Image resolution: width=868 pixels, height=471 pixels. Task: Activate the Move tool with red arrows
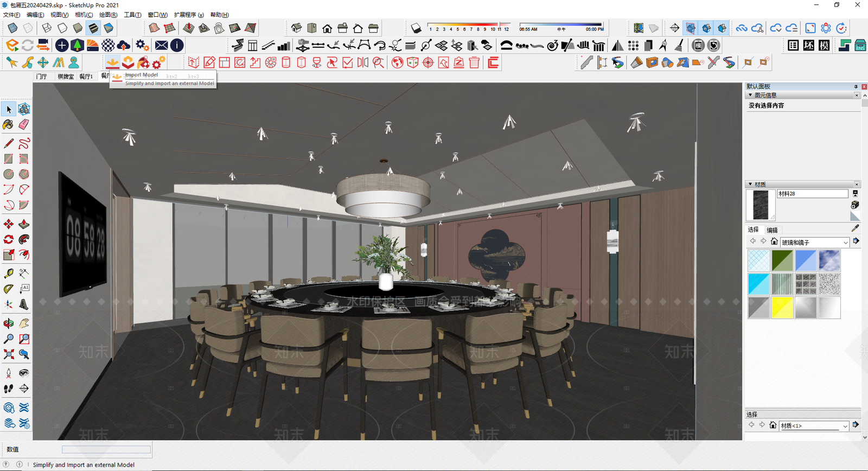9,224
